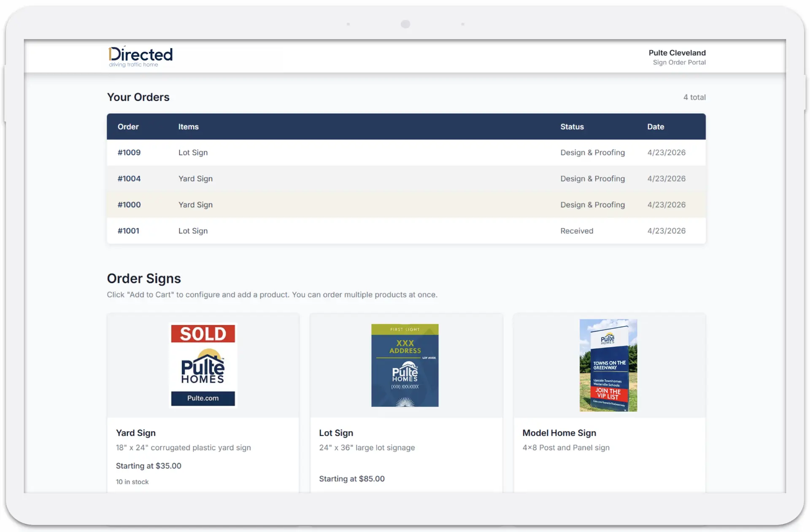Click the Yard Sign product title
Viewport: 810px width, 532px height.
click(x=135, y=433)
